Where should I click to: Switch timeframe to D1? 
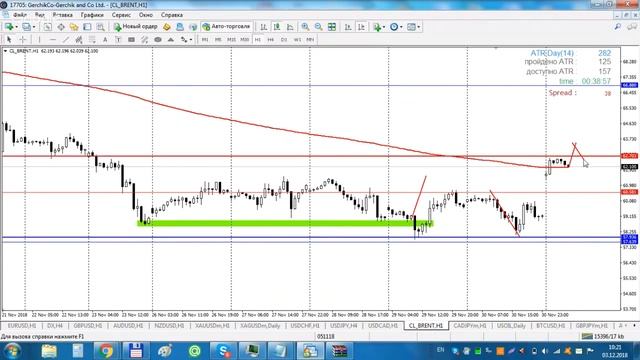pyautogui.click(x=284, y=40)
